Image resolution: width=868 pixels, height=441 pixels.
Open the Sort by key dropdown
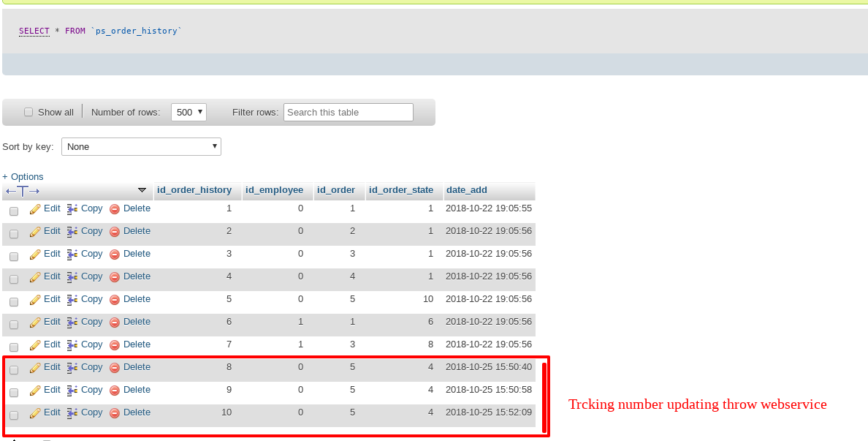click(x=141, y=146)
